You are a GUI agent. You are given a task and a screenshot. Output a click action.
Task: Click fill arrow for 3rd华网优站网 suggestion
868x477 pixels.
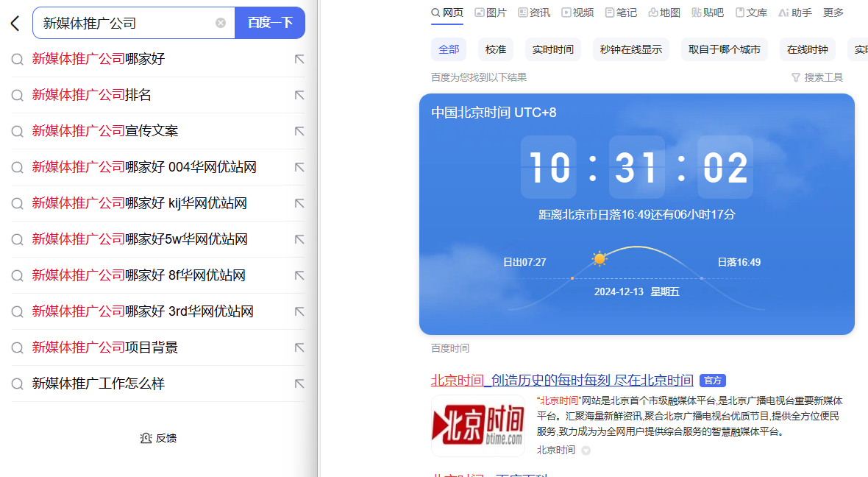299,311
